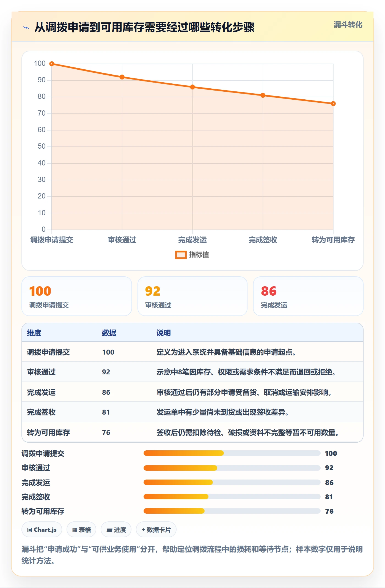This screenshot has height=588, width=385.
Task: Click the diamond icon inside 数据卡片 chip
Action: [x=143, y=530]
